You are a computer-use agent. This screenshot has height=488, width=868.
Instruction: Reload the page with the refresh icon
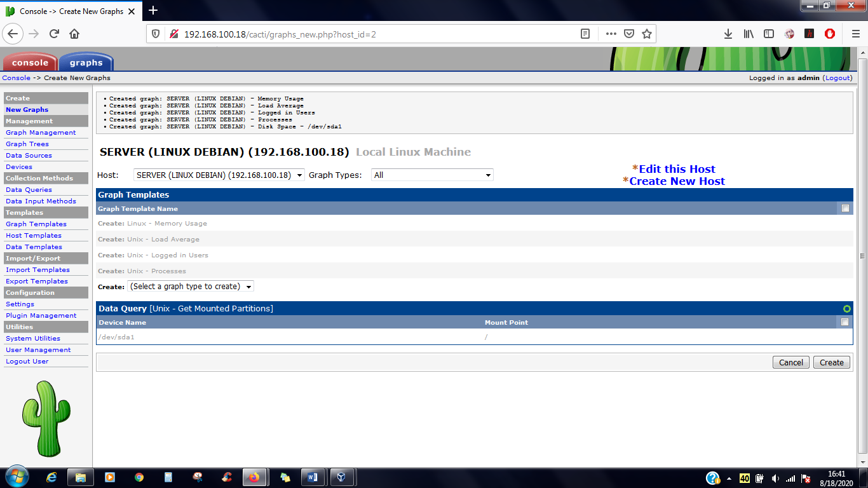click(54, 34)
